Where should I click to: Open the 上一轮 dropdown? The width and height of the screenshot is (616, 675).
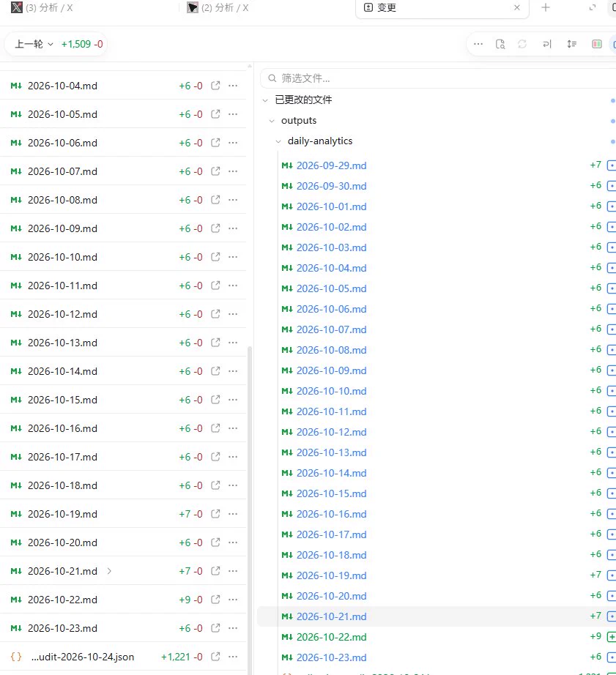click(x=34, y=44)
